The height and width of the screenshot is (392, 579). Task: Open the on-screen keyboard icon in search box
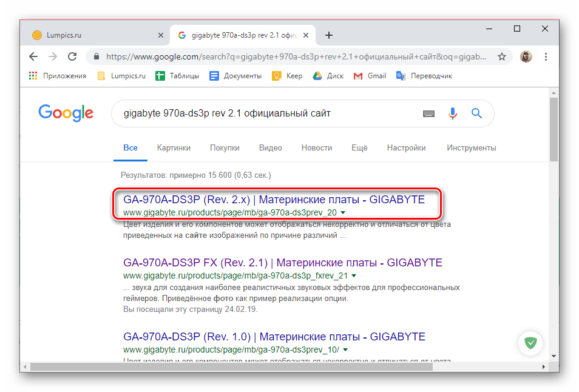click(x=428, y=113)
